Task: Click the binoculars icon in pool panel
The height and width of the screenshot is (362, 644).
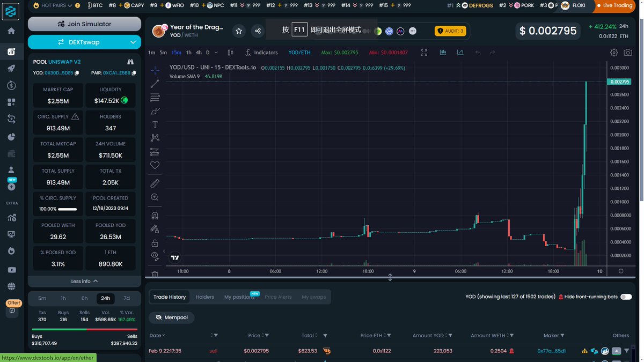Action: tap(130, 62)
